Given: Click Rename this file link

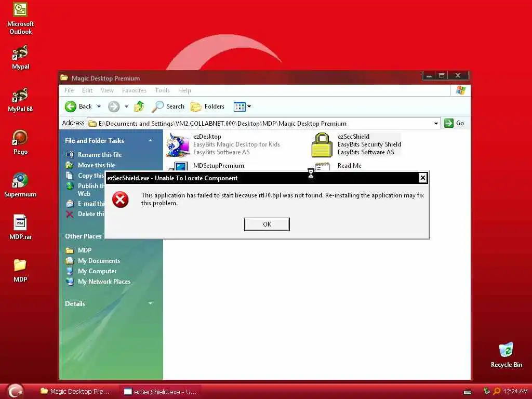Looking at the screenshot, I should pyautogui.click(x=100, y=155).
